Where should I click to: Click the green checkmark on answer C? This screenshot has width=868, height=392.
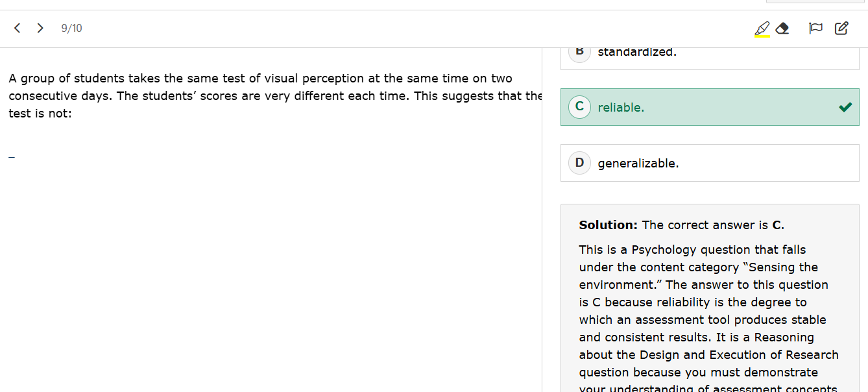[x=845, y=107]
